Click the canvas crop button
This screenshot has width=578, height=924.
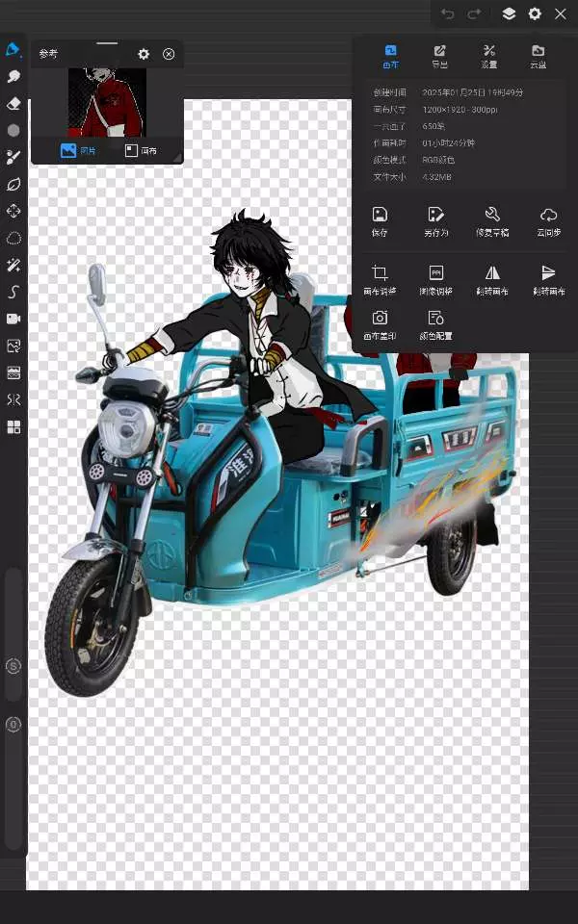[x=380, y=280]
